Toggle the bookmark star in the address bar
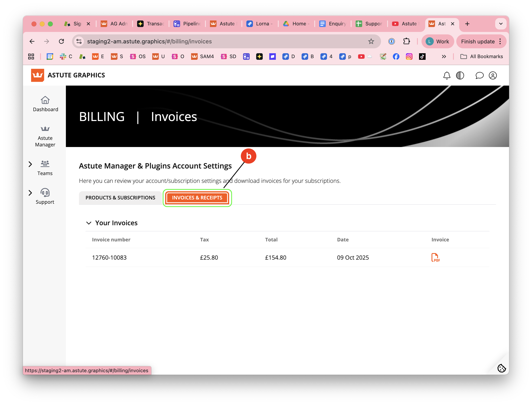Image resolution: width=532 pixels, height=405 pixels. point(371,41)
